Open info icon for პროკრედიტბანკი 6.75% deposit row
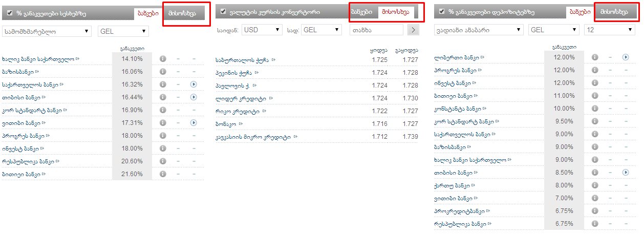 pyautogui.click(x=595, y=211)
